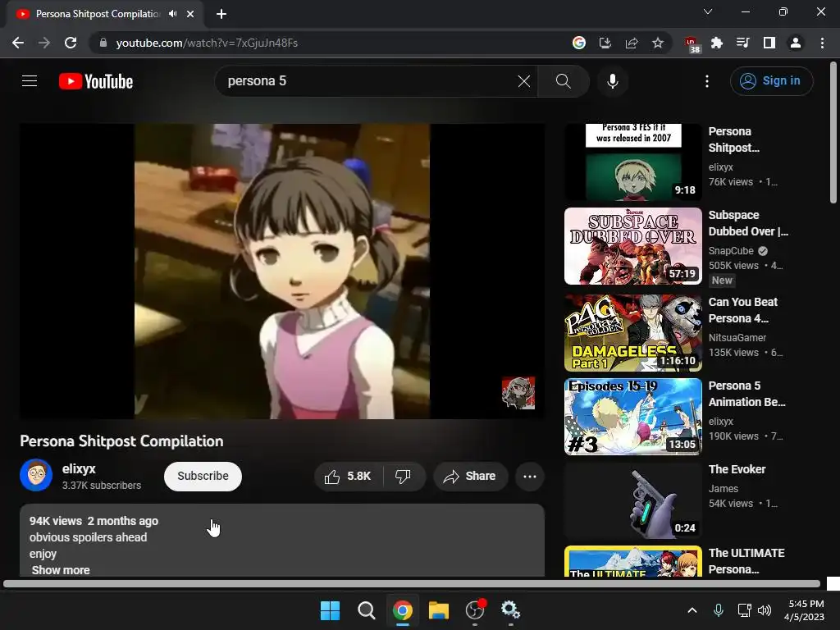The width and height of the screenshot is (840, 630).
Task: Open the Windows Start menu
Action: [x=330, y=610]
